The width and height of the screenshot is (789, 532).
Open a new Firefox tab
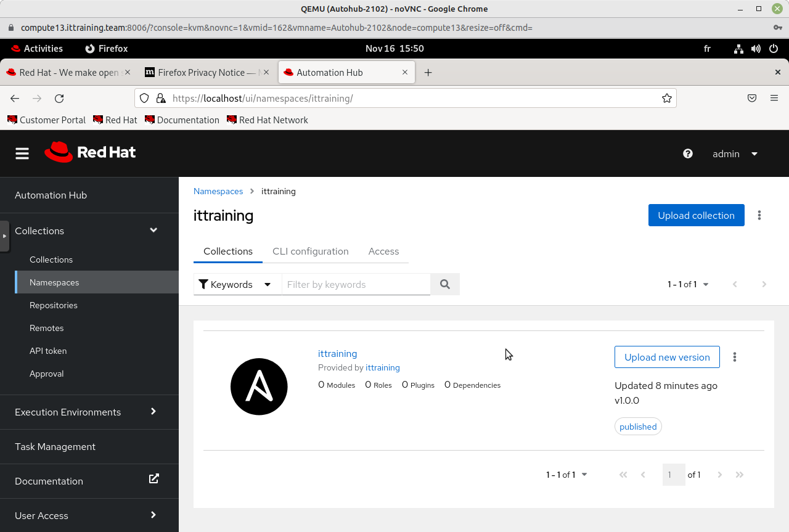pyautogui.click(x=428, y=73)
